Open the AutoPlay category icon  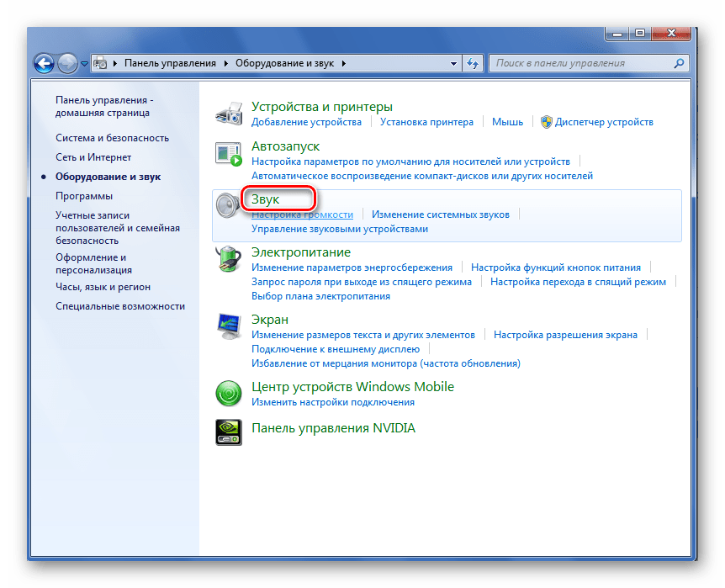coord(229,154)
